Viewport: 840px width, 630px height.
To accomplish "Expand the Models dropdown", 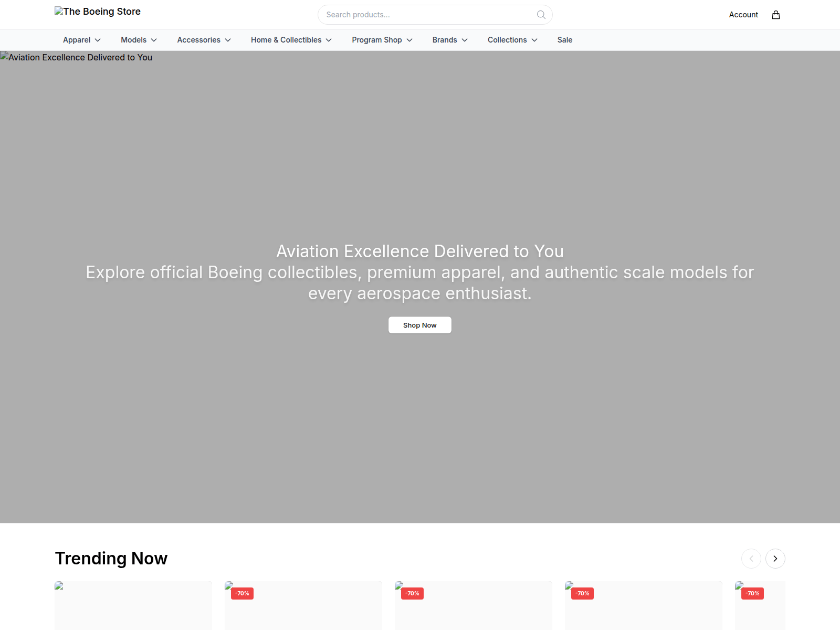I will (139, 40).
